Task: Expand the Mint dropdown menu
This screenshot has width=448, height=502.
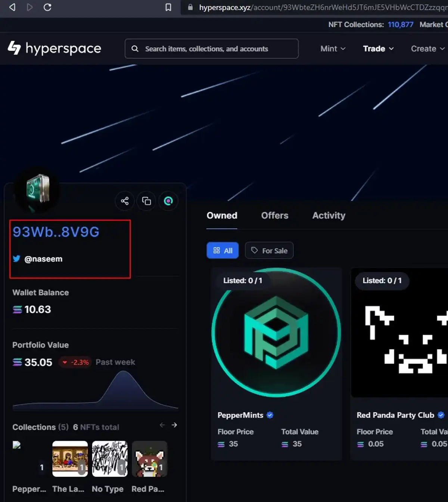Action: click(x=333, y=49)
